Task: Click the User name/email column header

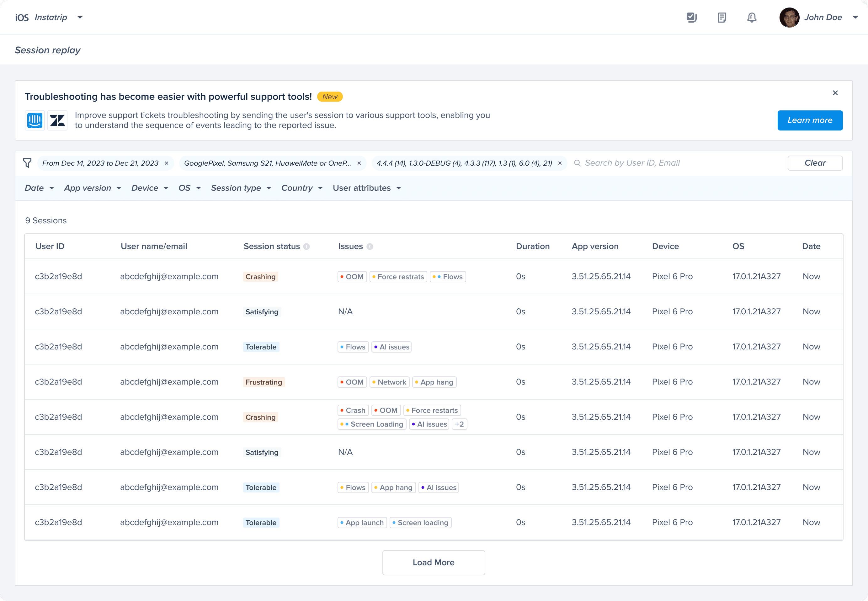Action: [x=154, y=246]
